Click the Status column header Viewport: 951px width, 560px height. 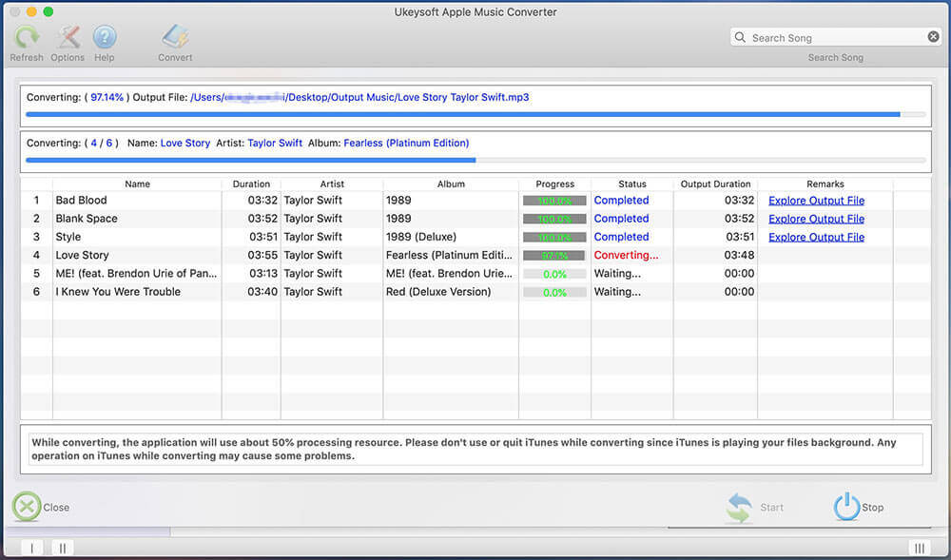[632, 183]
